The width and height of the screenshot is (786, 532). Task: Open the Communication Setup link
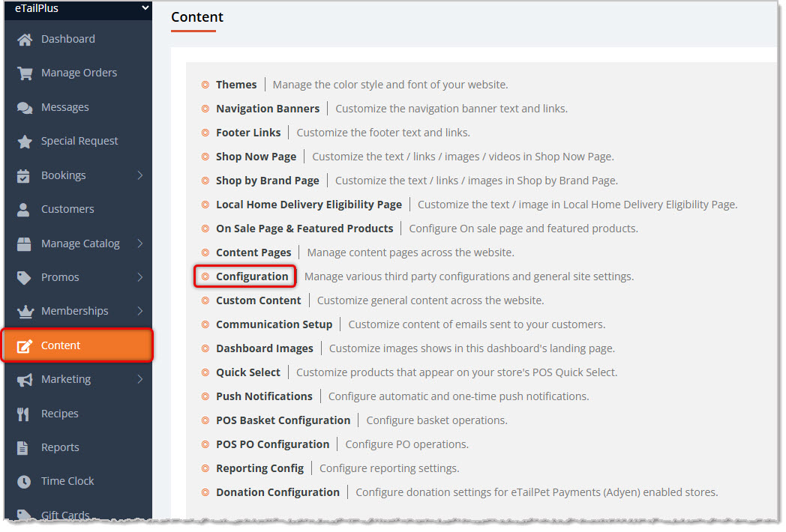click(274, 324)
